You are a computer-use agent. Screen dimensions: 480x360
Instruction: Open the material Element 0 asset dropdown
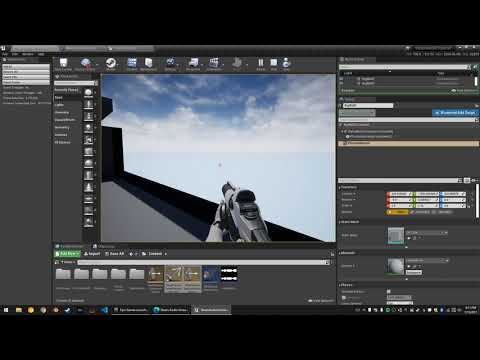click(x=427, y=260)
